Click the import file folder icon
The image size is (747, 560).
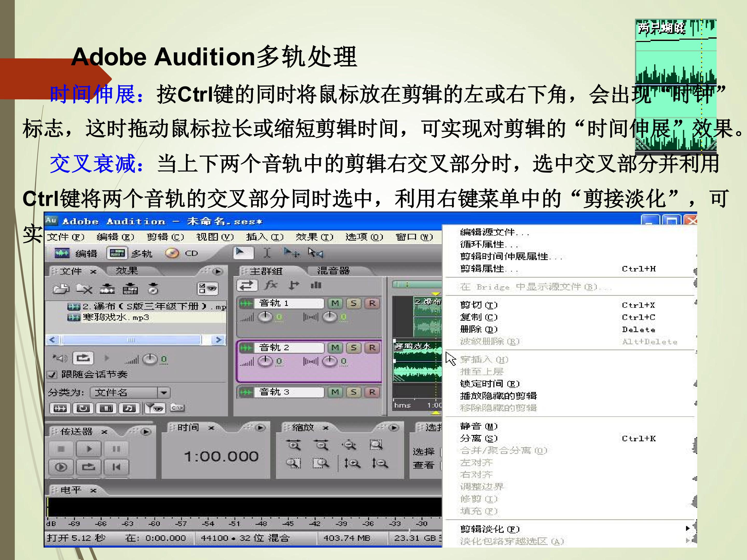point(61,289)
